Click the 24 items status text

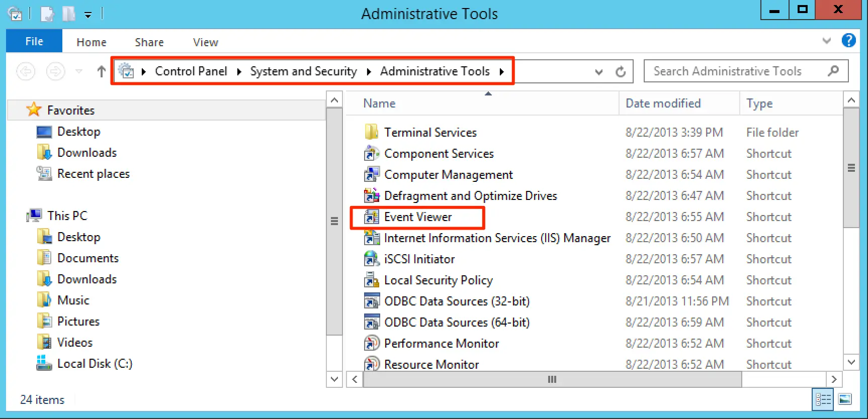42,399
